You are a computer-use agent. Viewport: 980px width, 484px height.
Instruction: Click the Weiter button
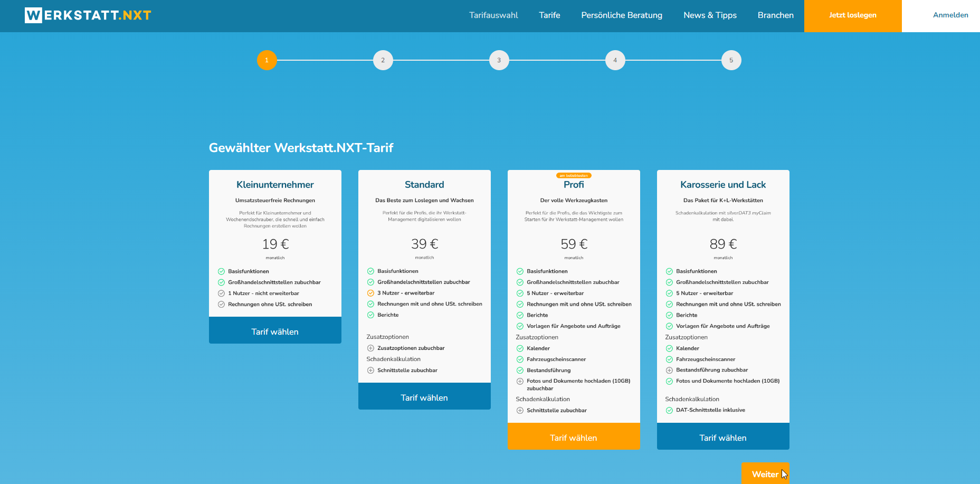coord(765,473)
